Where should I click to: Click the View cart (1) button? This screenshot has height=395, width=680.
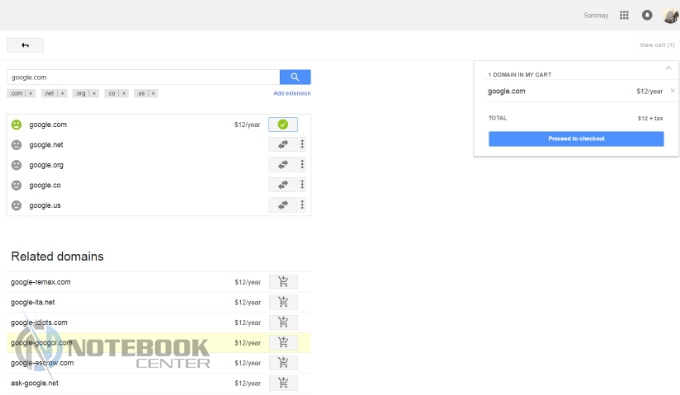click(657, 45)
